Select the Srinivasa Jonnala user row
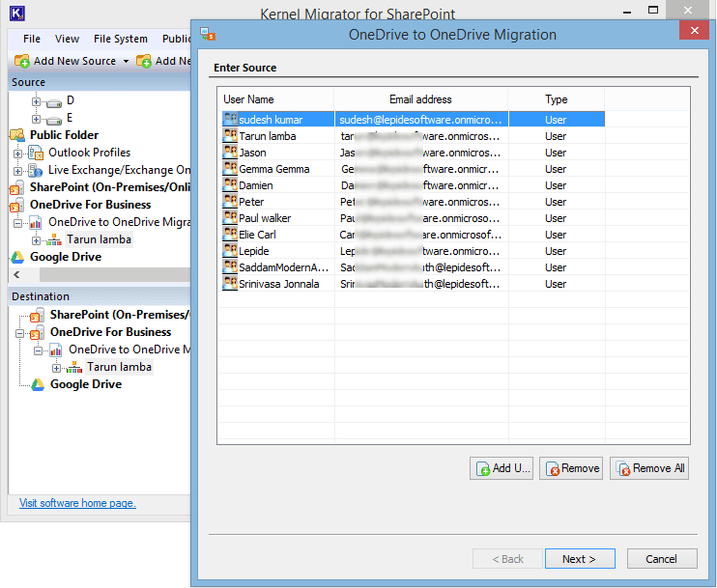The height and width of the screenshot is (588, 717). coord(414,284)
